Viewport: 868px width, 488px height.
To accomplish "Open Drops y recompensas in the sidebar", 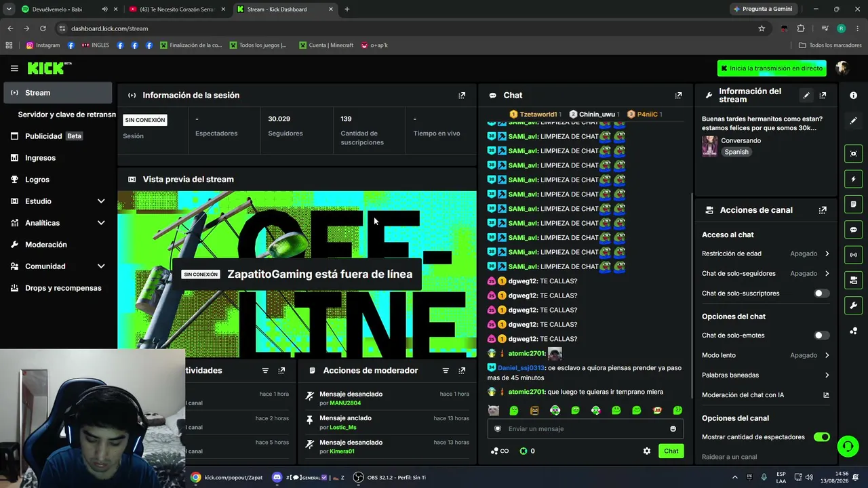I will [58, 288].
